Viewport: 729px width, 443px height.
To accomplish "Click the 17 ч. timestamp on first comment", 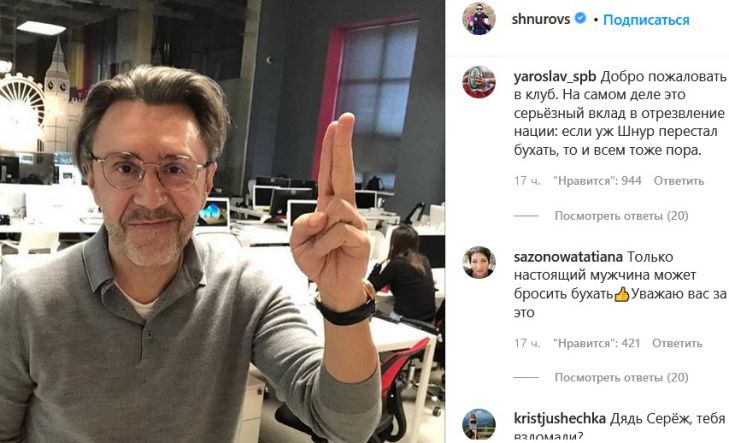I will click(527, 181).
